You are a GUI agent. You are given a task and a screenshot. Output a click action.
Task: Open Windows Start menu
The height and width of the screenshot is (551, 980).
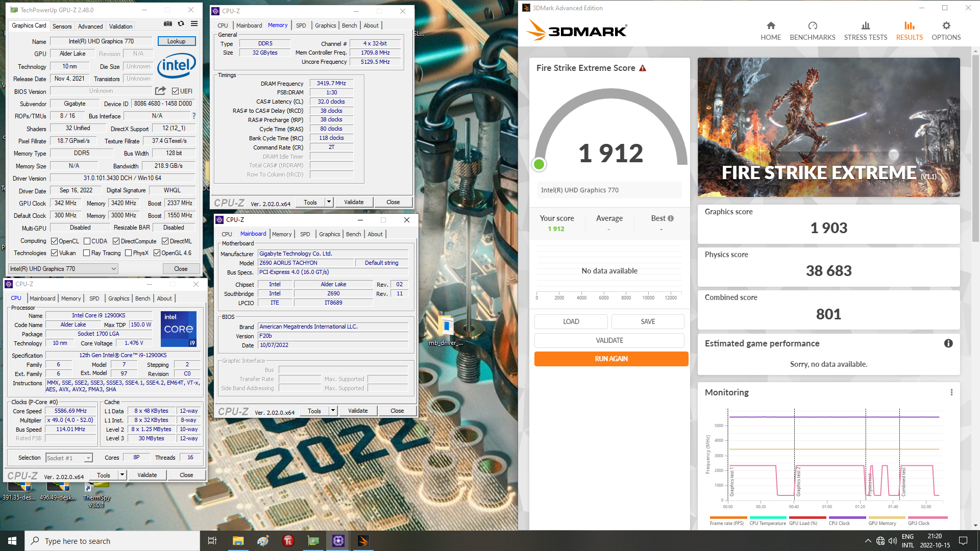(x=12, y=541)
